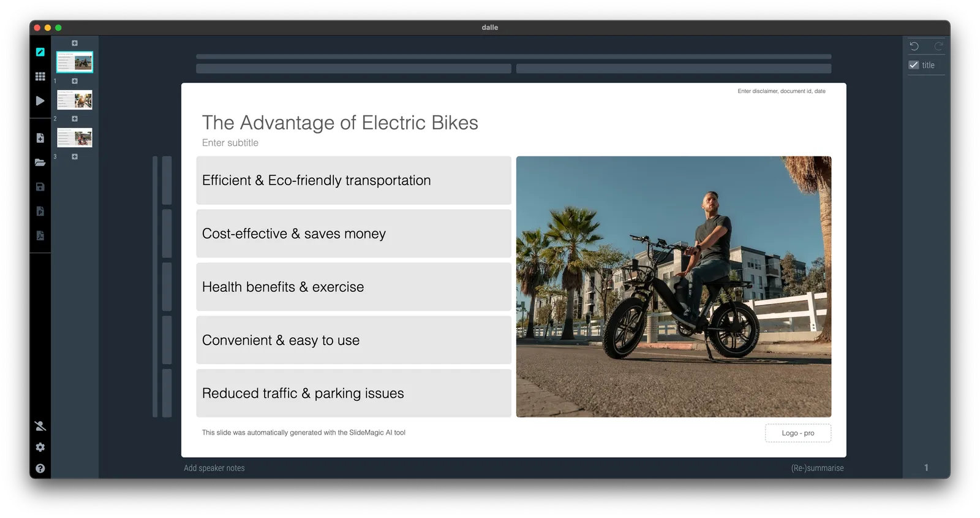Export the presentation as PDF
Viewport: 980px width, 518px height.
point(40,235)
